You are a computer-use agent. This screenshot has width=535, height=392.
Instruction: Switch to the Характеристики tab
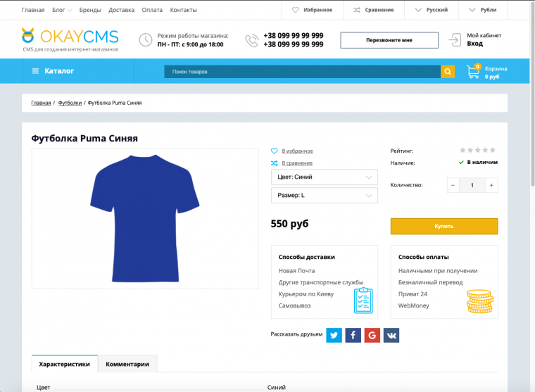[x=65, y=364]
